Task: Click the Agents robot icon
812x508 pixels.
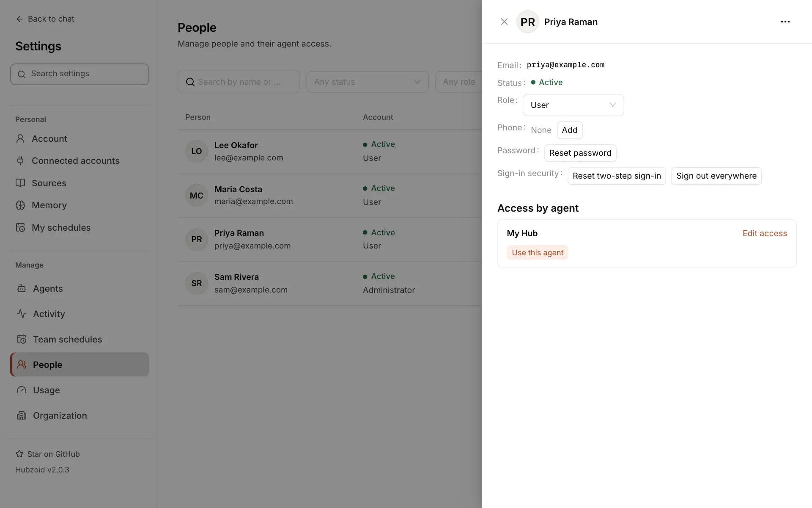Action: pyautogui.click(x=22, y=288)
